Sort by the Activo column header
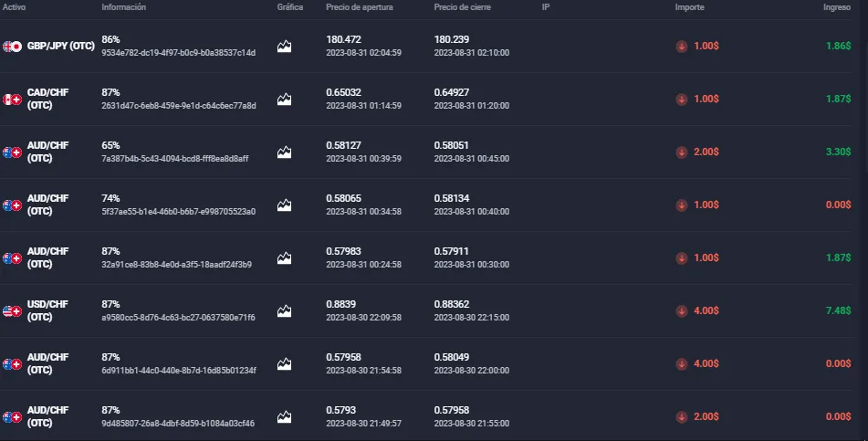Image resolution: width=868 pixels, height=441 pixels. [x=14, y=7]
